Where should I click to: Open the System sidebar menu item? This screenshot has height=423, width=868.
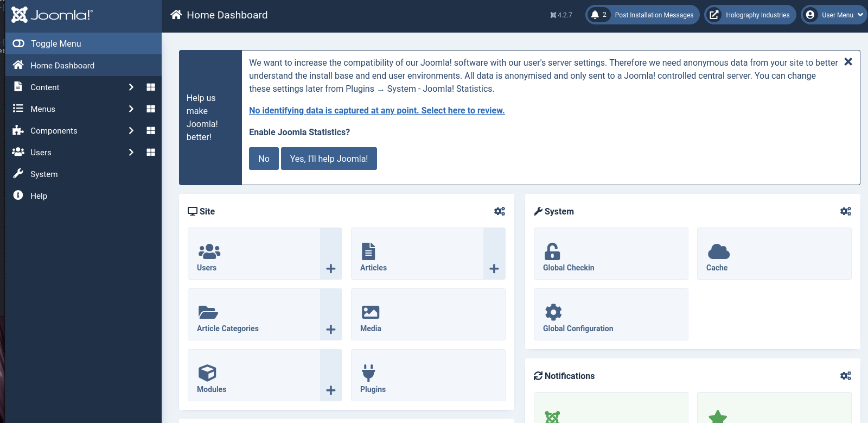(84, 174)
